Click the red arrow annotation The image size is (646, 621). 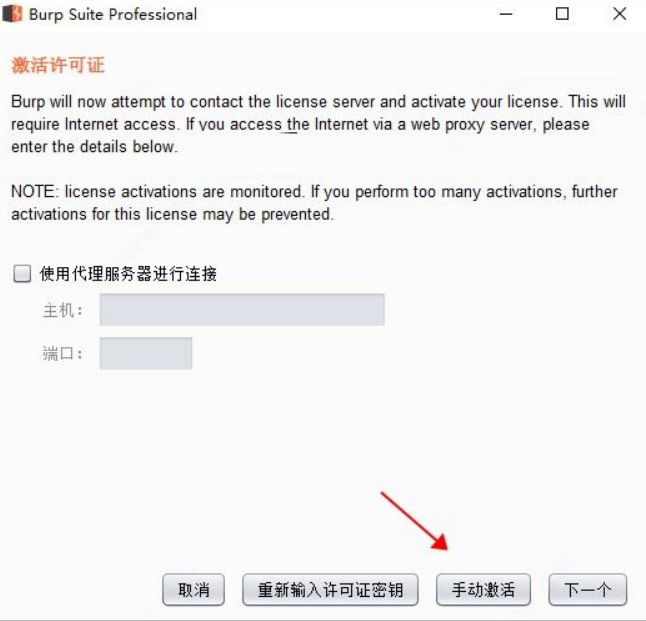pyautogui.click(x=414, y=521)
